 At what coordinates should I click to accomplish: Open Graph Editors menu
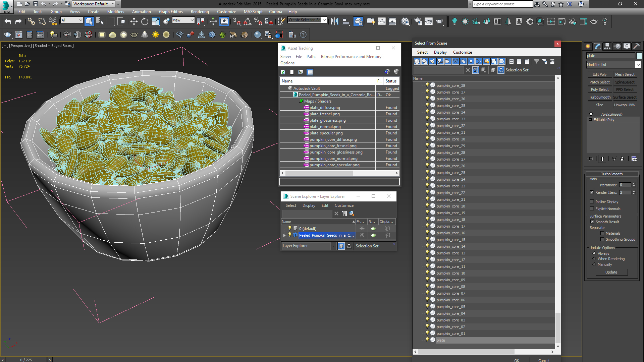click(171, 12)
